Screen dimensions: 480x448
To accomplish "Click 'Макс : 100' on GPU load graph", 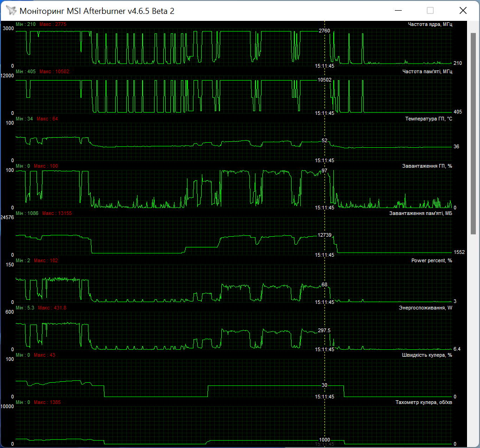I will (46, 166).
